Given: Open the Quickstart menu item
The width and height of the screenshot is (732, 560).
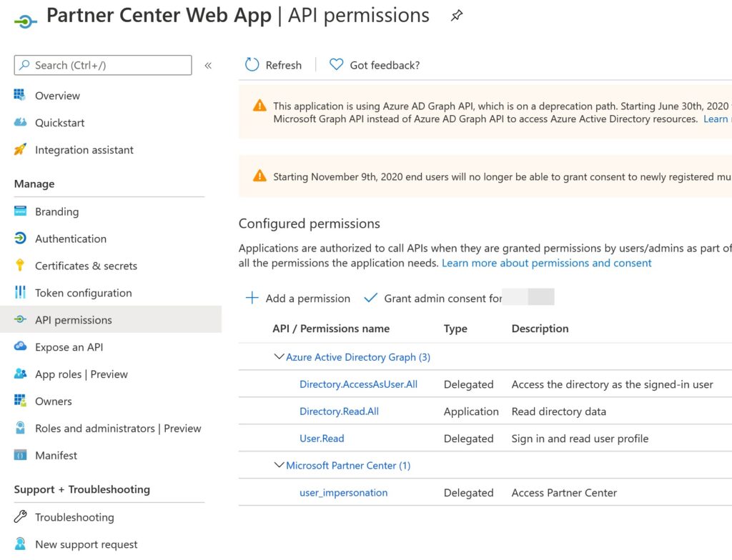Looking at the screenshot, I should click(x=60, y=123).
